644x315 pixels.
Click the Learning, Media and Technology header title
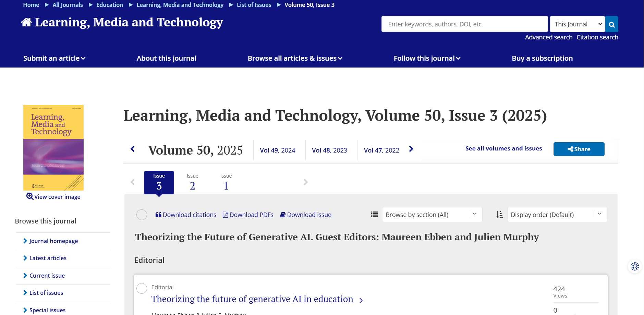point(129,23)
